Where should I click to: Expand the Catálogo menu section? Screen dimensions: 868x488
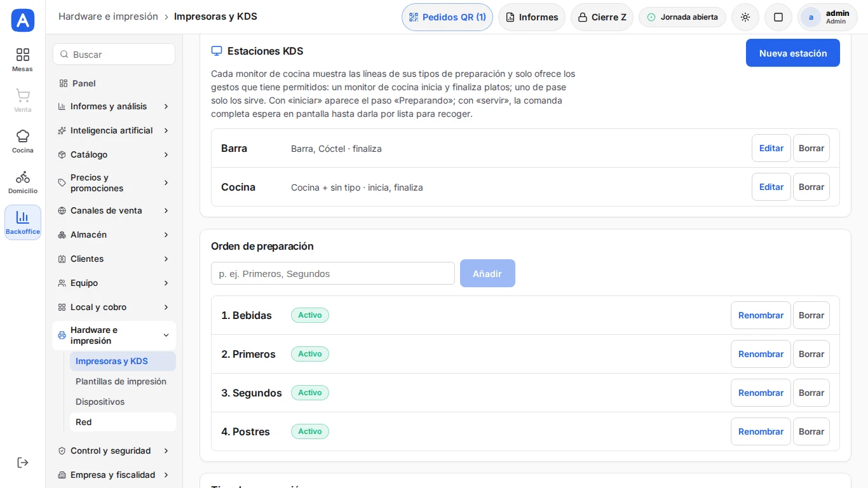click(x=114, y=154)
